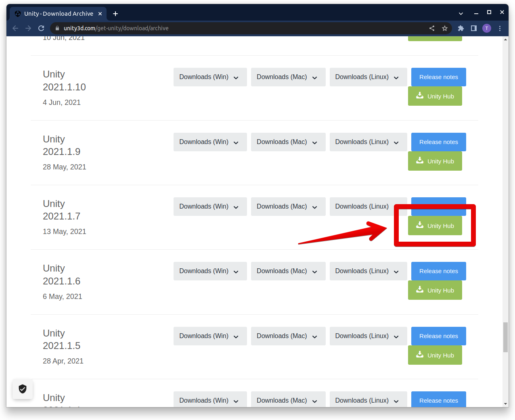
Task: Expand Downloads (Win) for Unity 2021.1.5
Action: coord(210,336)
